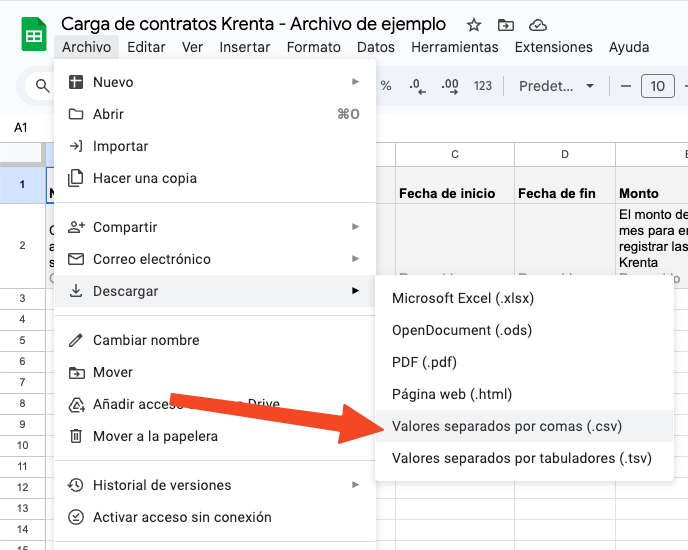Open the 123 number format menu
The height and width of the screenshot is (550, 688).
(x=483, y=86)
